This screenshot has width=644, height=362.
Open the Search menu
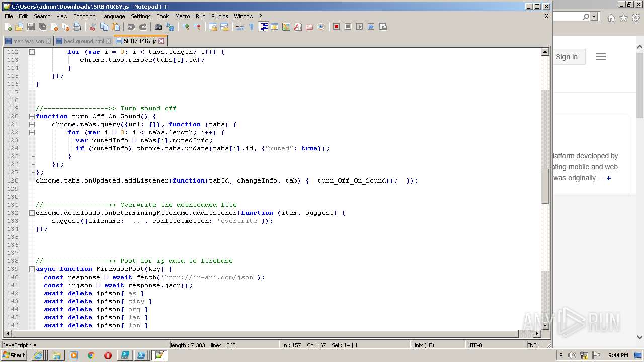[42, 16]
